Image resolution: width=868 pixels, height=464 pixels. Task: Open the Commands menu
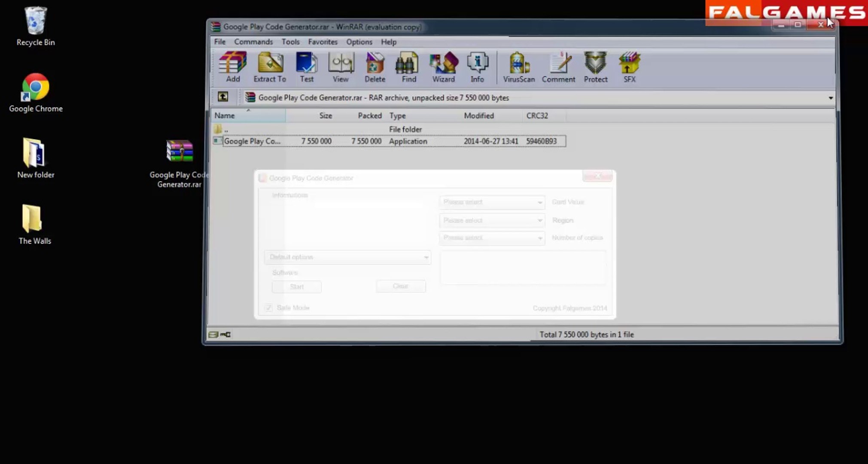(253, 42)
